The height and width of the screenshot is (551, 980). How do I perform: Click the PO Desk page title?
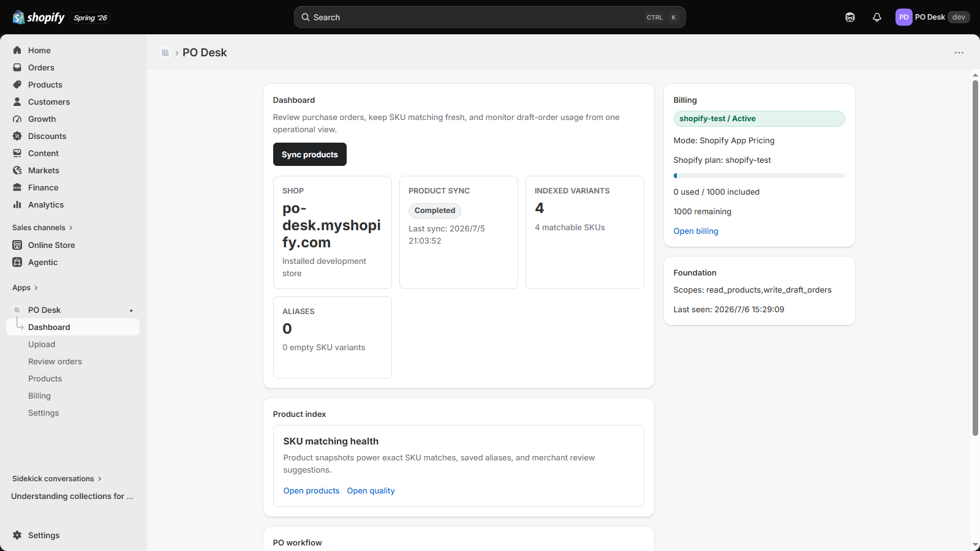pos(205,53)
